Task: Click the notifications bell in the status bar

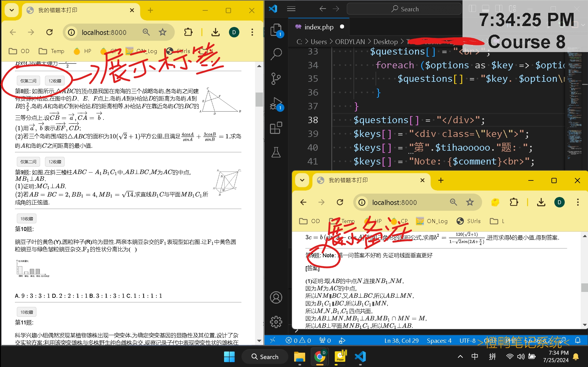Action: pos(578,340)
